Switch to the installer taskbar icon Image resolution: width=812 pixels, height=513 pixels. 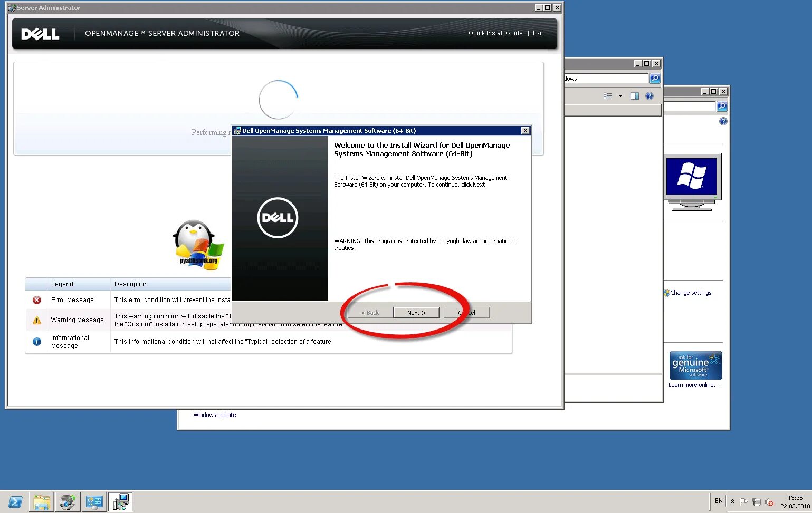click(120, 502)
